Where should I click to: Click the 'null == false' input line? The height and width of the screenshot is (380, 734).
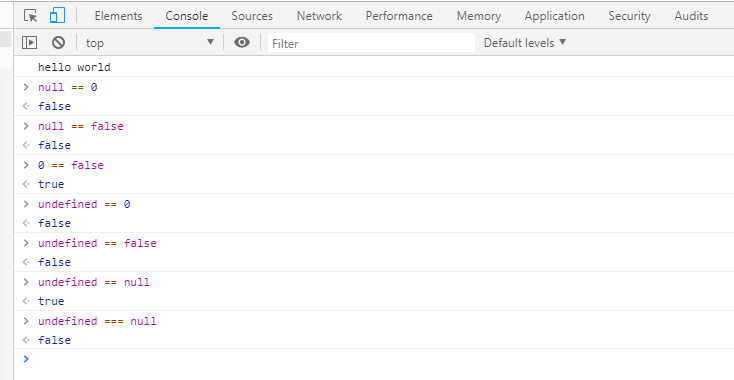click(81, 126)
